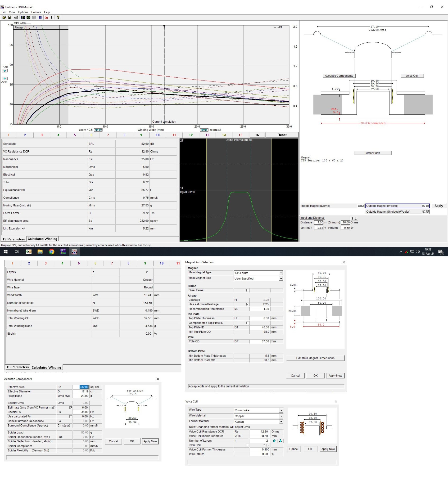Screen dimensions: 448x485
Task: Toggle the Bl curve toolbar button
Action: point(41,18)
